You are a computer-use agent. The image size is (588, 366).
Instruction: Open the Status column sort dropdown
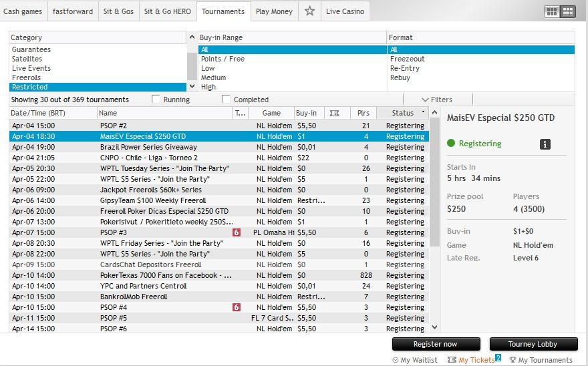(x=423, y=112)
